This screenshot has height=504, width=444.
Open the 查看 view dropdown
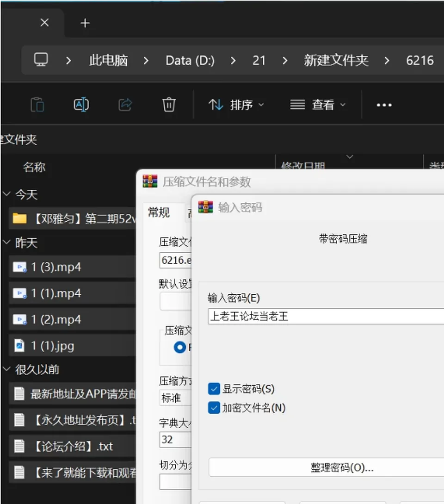[318, 105]
